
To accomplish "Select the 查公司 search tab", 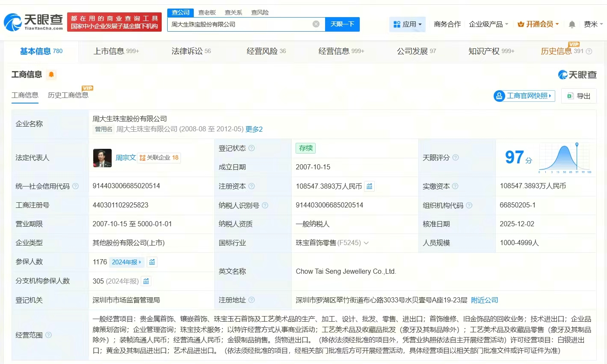I will pos(181,12).
